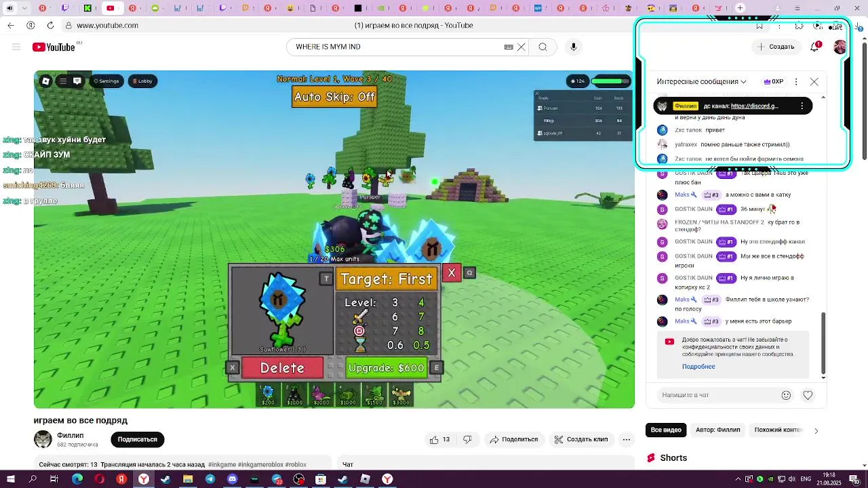The height and width of the screenshot is (488, 868).
Task: Open the emoji picker in chat
Action: pos(786,395)
